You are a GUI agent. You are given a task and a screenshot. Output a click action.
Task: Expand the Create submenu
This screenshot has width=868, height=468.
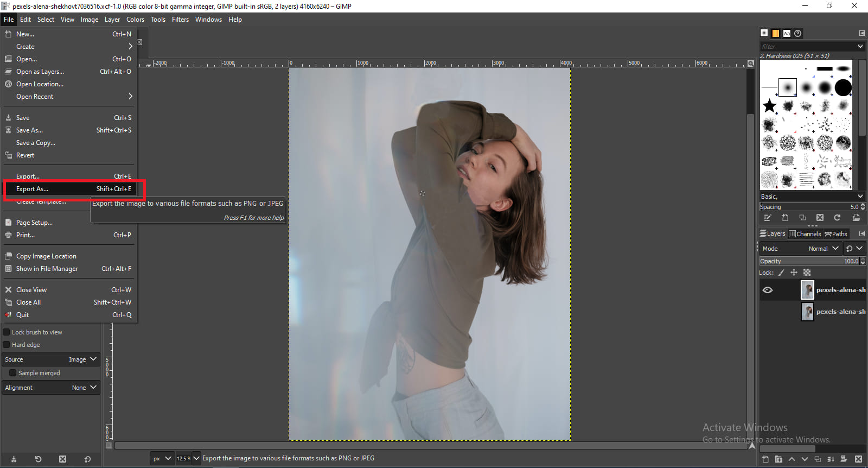69,47
